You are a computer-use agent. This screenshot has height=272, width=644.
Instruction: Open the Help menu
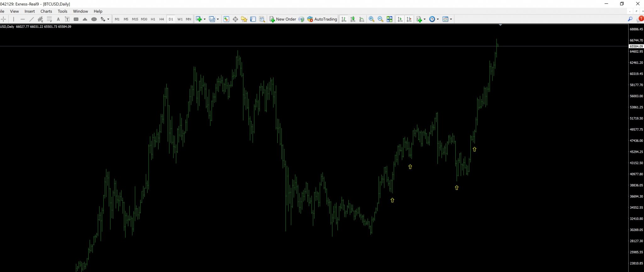(98, 11)
